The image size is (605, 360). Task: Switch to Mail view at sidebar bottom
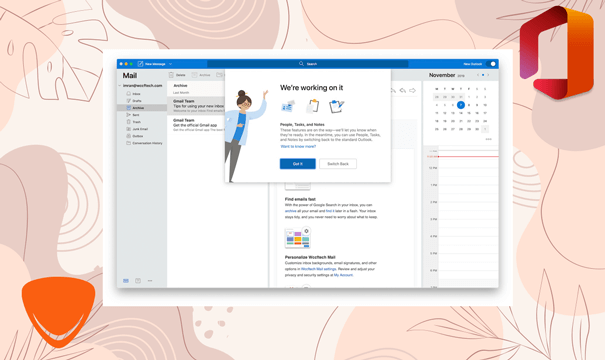tap(126, 281)
